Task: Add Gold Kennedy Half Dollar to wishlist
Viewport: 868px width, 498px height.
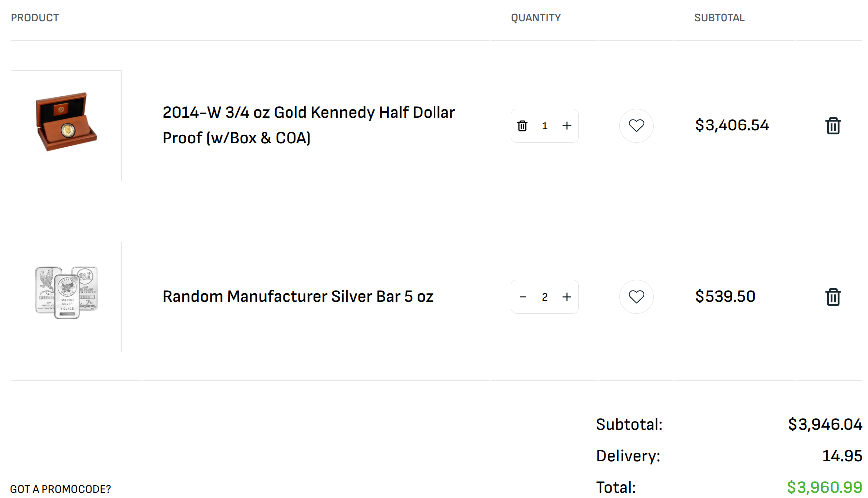Action: 636,126
